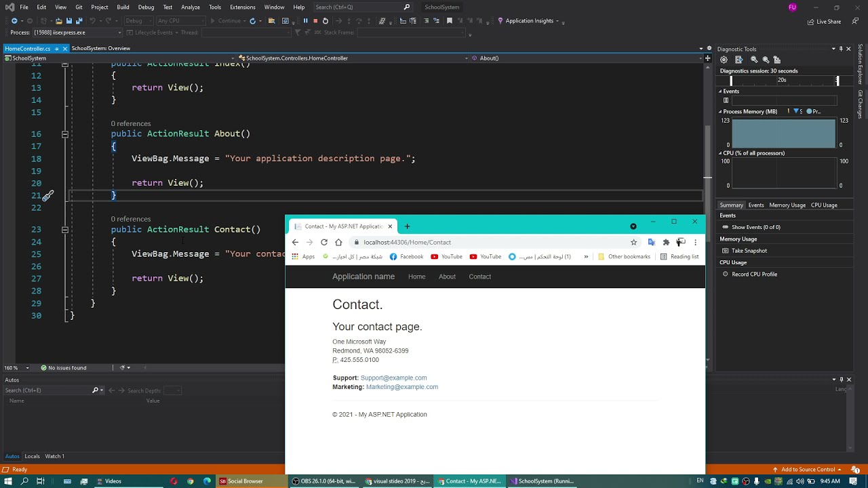This screenshot has width=868, height=488.
Task: Click About link in web page navbar
Action: [x=447, y=277]
